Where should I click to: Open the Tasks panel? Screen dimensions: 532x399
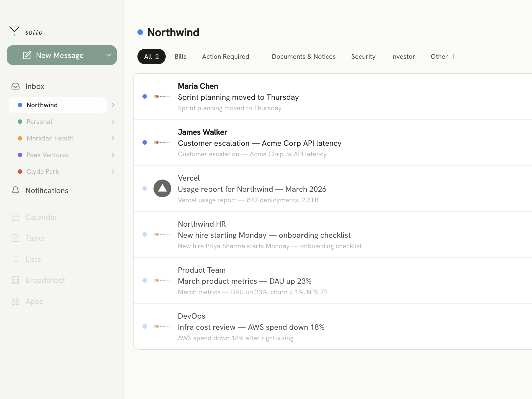tap(35, 238)
